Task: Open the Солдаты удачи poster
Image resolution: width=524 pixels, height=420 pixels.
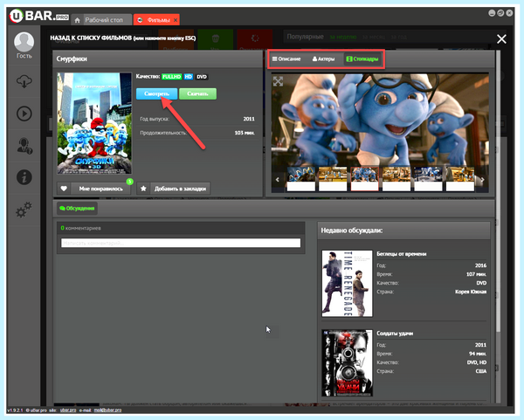Action: (347, 363)
